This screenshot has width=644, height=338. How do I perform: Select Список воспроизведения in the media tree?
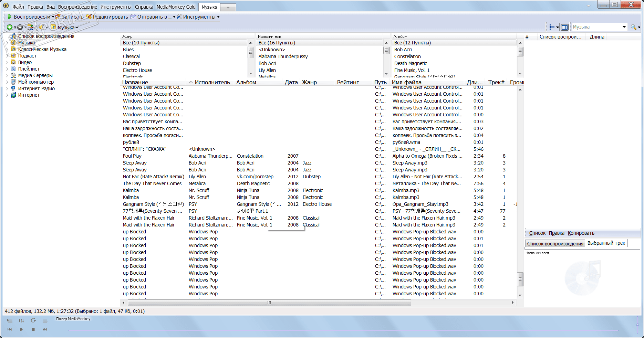click(x=46, y=36)
